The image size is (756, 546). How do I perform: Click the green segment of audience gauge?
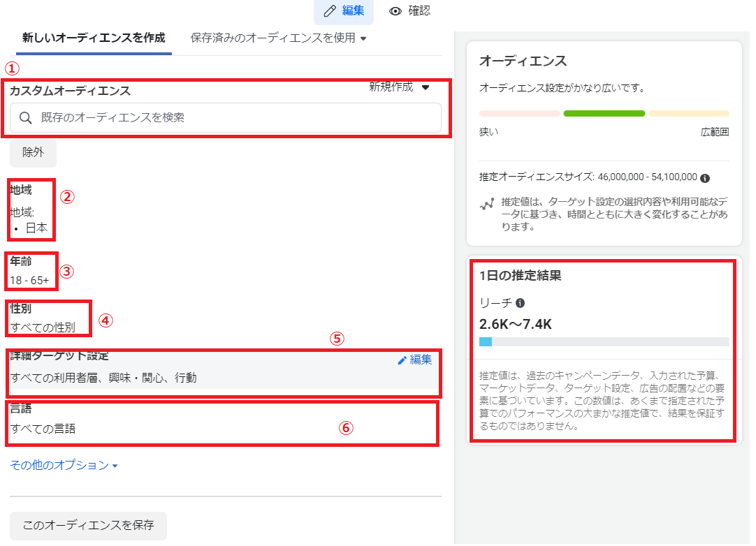(x=604, y=113)
